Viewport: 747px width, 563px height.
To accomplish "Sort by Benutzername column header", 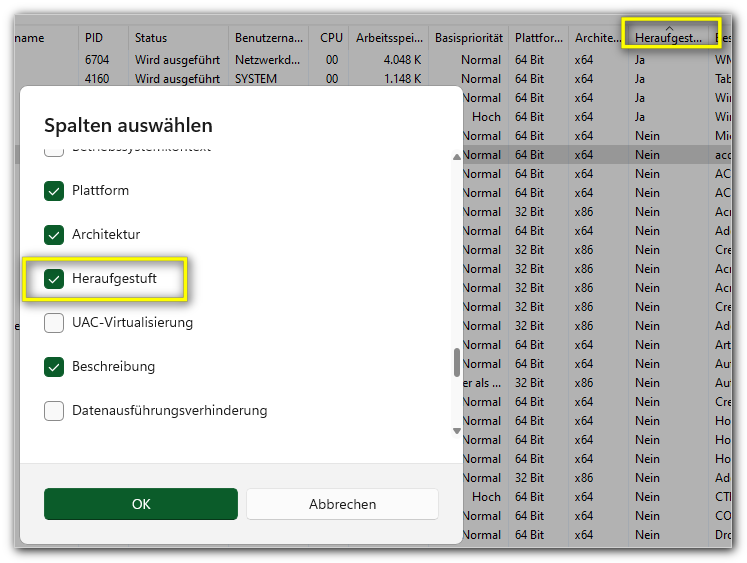I will (x=268, y=38).
